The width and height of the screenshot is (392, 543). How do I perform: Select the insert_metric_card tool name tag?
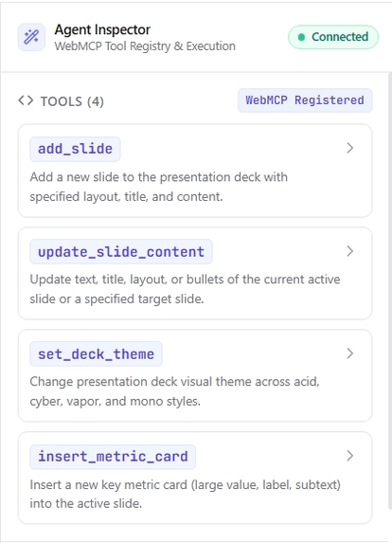point(113,457)
